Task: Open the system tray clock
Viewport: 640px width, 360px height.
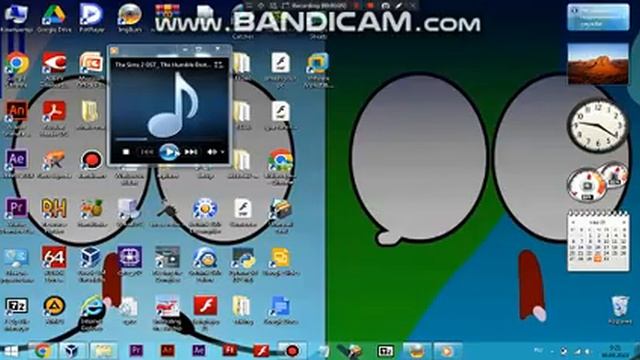Action: pyautogui.click(x=614, y=351)
